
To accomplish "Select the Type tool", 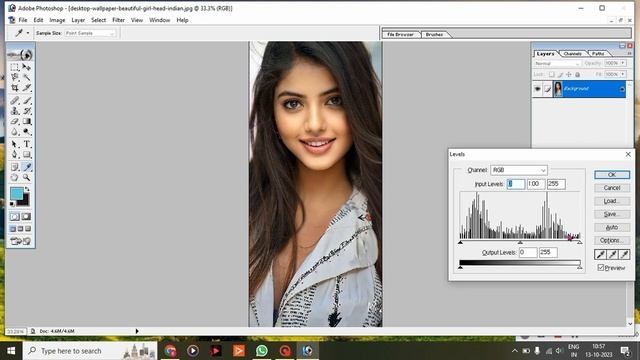I will (27, 144).
